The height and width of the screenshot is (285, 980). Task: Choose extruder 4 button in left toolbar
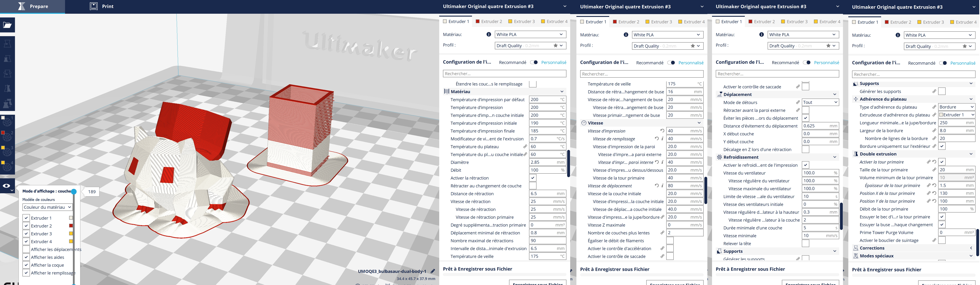coord(7,167)
